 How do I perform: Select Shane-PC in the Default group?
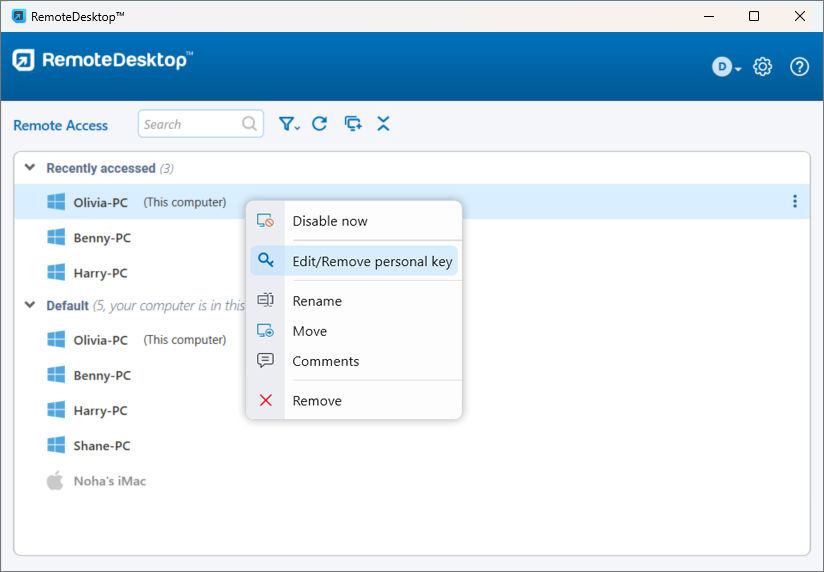coord(101,446)
